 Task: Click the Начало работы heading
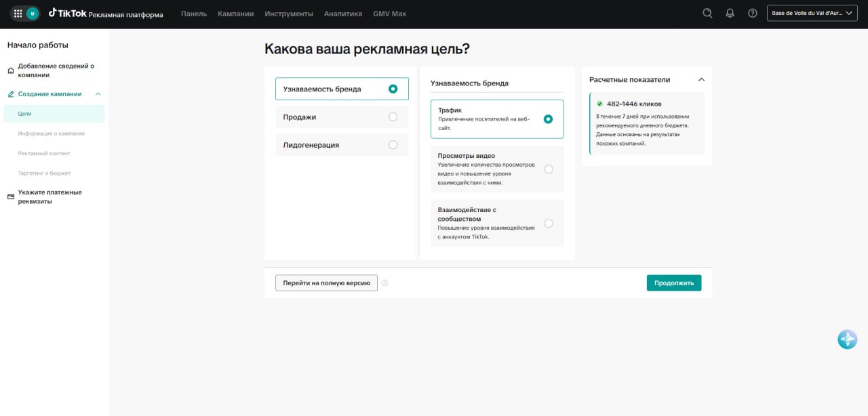(x=38, y=45)
